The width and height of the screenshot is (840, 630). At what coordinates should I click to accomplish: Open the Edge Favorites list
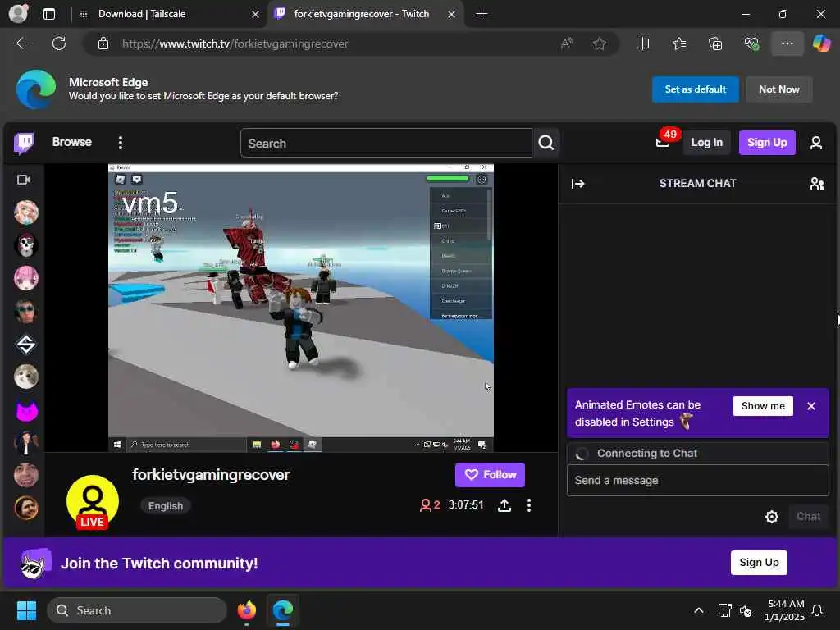678,43
